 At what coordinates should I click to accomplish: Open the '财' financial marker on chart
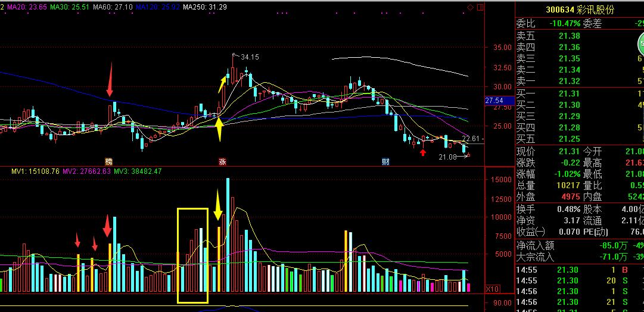pyautogui.click(x=385, y=161)
